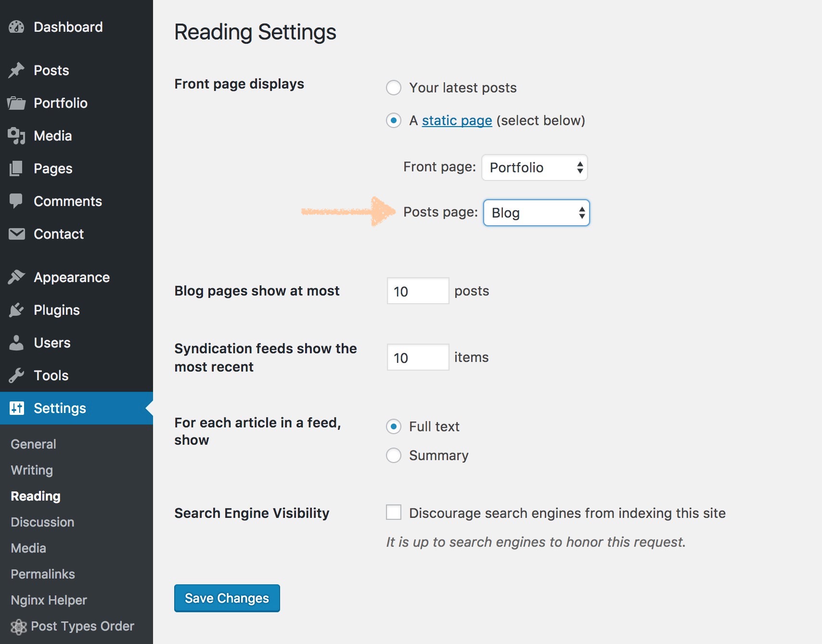Check Discourage search engines checkbox
This screenshot has width=822, height=644.
pos(394,512)
